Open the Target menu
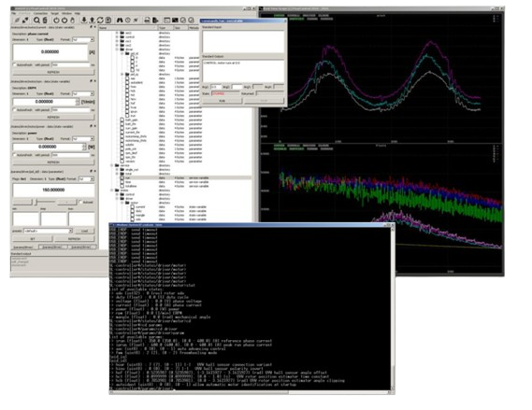This screenshot has height=410, width=532. click(x=54, y=14)
